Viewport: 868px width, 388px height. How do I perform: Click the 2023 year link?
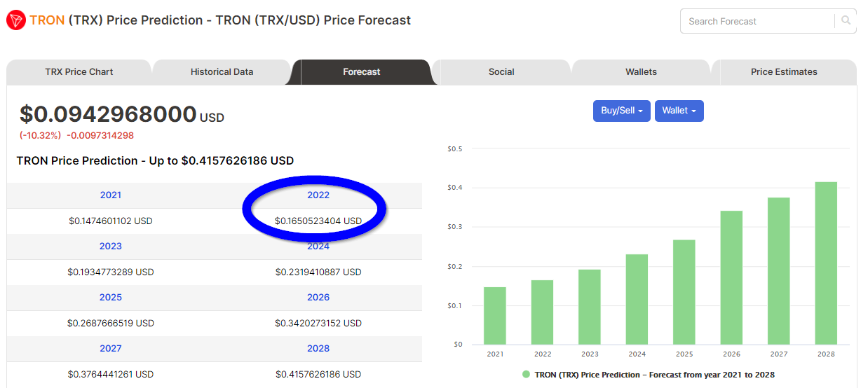point(111,246)
